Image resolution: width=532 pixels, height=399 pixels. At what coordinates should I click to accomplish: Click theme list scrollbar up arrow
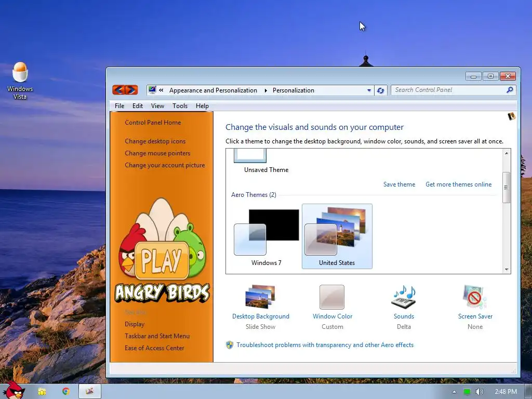pos(506,153)
